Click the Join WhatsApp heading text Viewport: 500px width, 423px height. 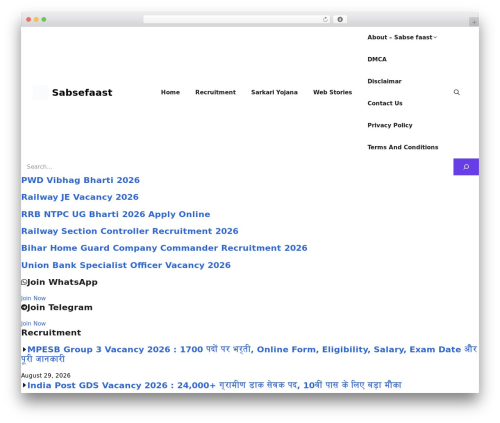click(x=62, y=282)
